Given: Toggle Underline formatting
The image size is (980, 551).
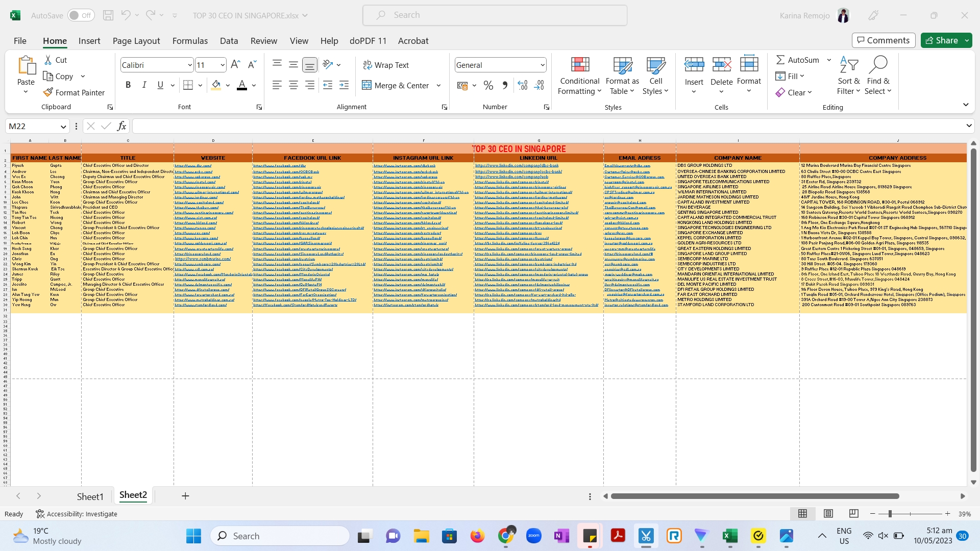Looking at the screenshot, I should coord(160,85).
